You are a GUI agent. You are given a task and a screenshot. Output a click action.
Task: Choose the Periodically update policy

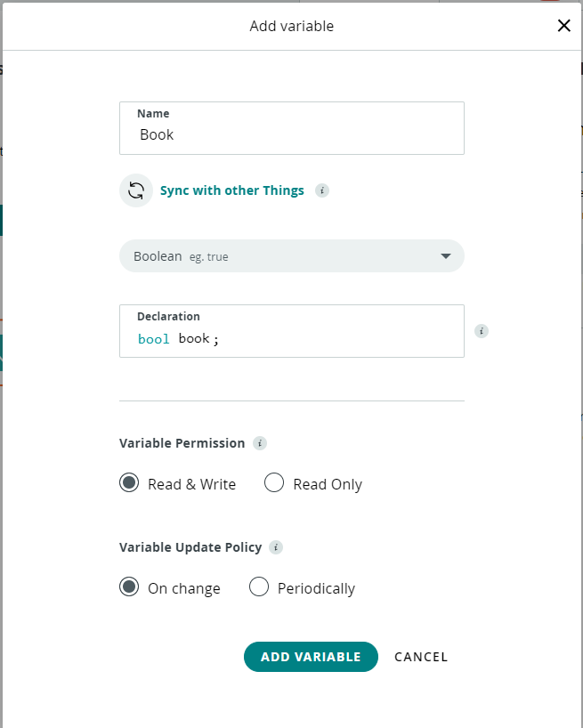[258, 586]
